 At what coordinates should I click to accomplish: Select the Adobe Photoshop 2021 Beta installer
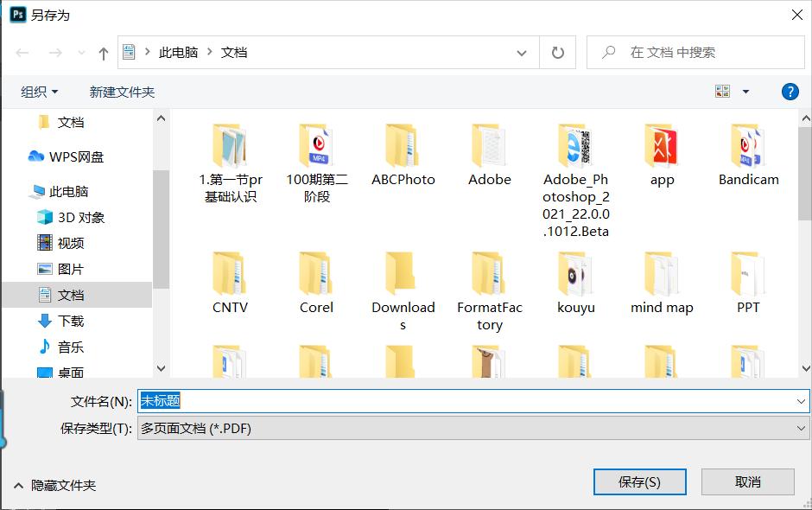(x=574, y=147)
